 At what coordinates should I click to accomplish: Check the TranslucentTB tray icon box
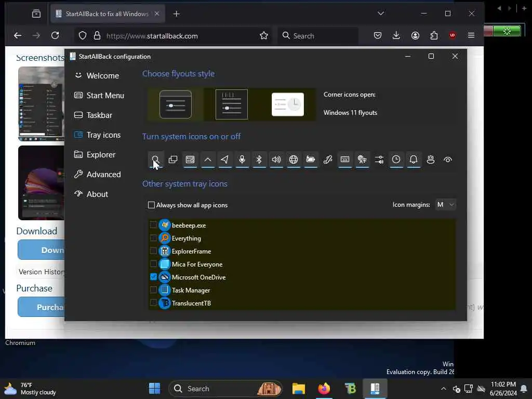coord(153,303)
